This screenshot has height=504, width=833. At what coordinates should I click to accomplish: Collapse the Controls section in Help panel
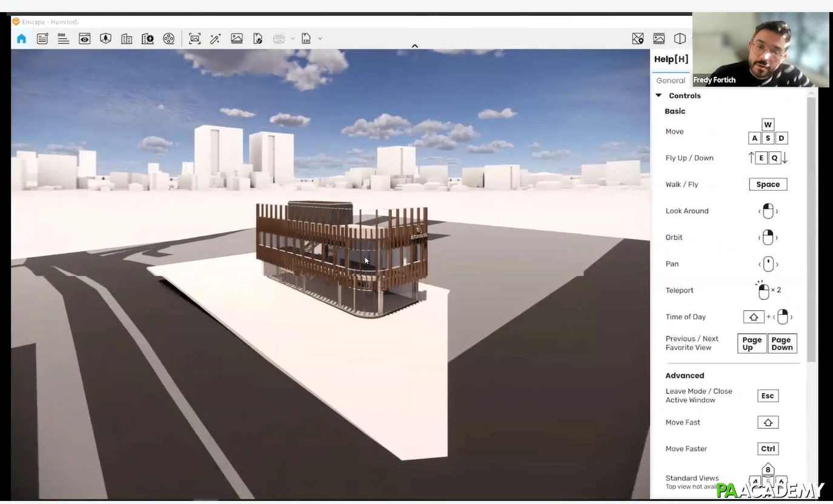click(x=659, y=95)
